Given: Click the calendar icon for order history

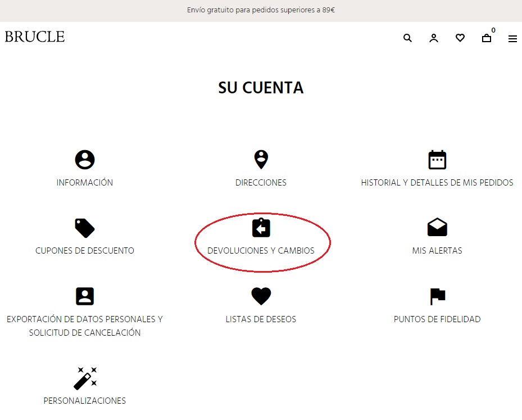Looking at the screenshot, I should click(437, 160).
